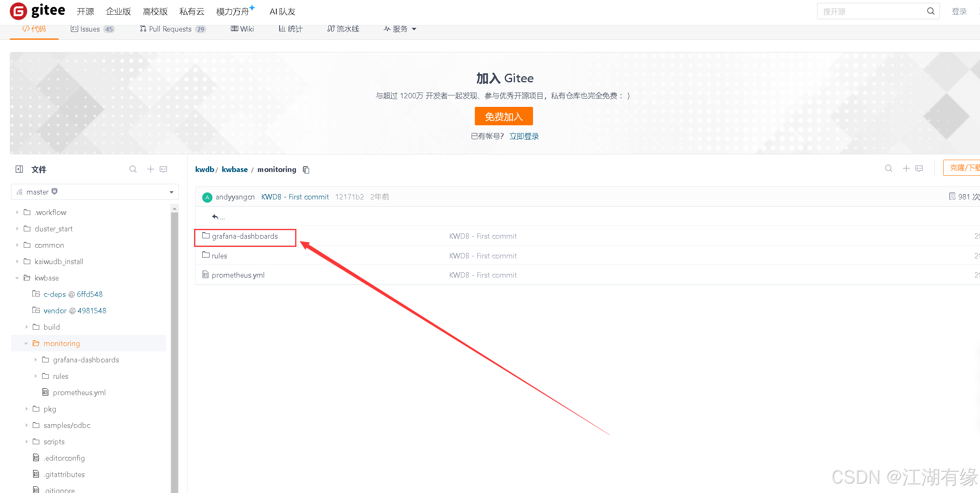
Task: Collapse the monitoring folder in tree
Action: 26,344
